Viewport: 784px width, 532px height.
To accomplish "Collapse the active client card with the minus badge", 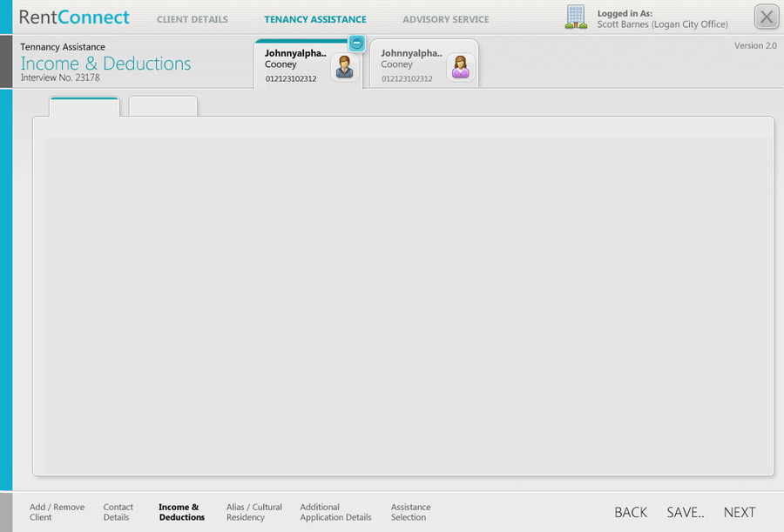I will (356, 43).
